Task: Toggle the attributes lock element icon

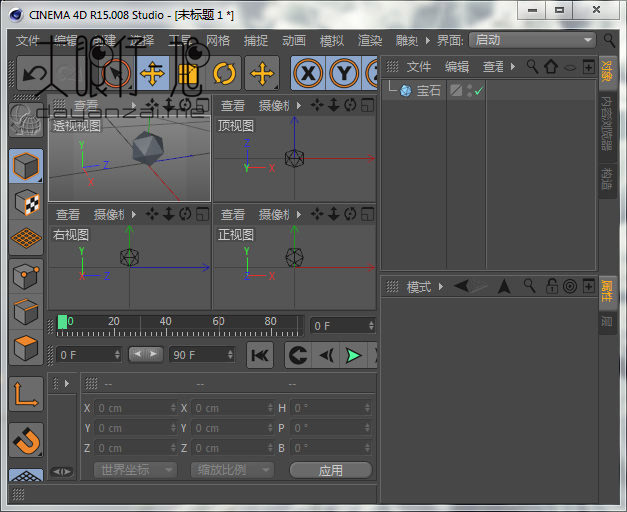Action: point(552,286)
